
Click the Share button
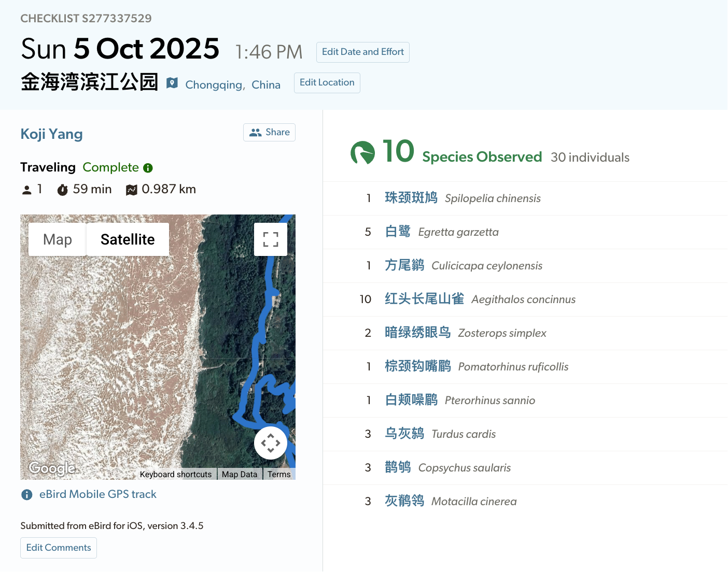pyautogui.click(x=270, y=132)
